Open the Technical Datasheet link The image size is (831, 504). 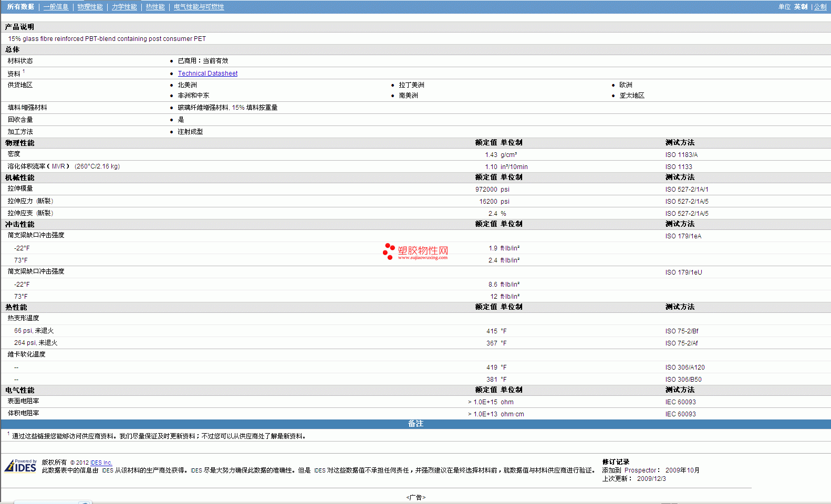(x=207, y=73)
